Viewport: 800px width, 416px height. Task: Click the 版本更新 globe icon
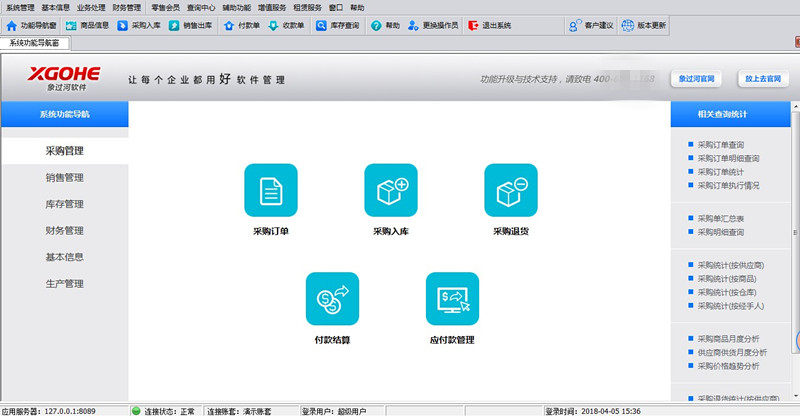[x=628, y=25]
